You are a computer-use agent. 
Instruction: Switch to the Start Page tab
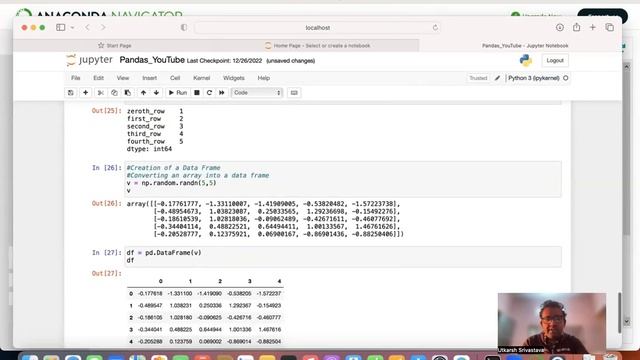tap(115, 46)
